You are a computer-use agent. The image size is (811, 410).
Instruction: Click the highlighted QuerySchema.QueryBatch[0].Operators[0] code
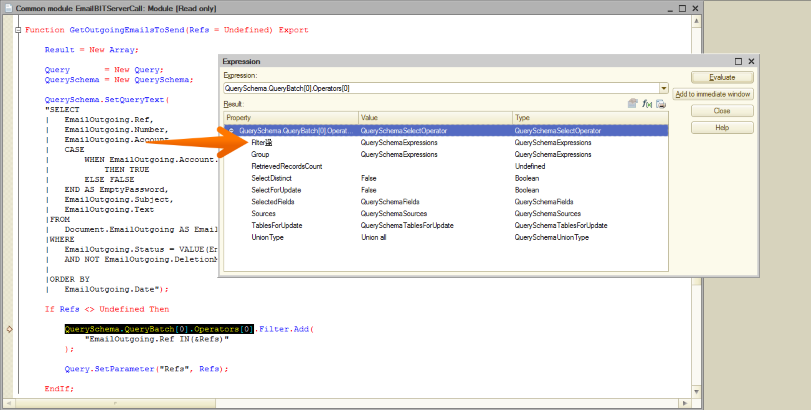pyautogui.click(x=159, y=329)
